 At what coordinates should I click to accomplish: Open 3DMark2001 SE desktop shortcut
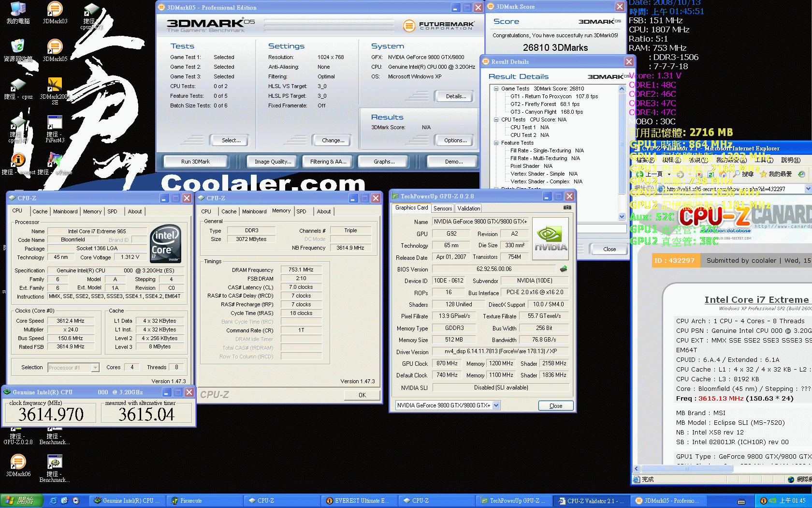(55, 91)
